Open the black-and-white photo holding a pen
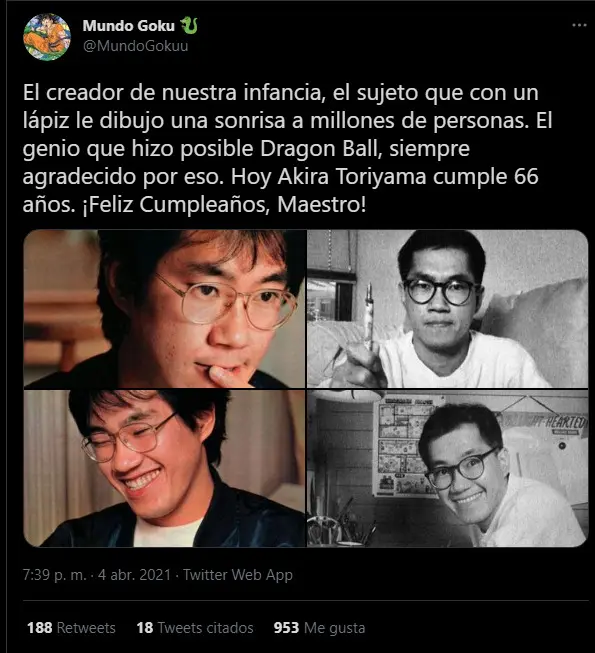Viewport: 595px width, 653px height. click(x=448, y=309)
